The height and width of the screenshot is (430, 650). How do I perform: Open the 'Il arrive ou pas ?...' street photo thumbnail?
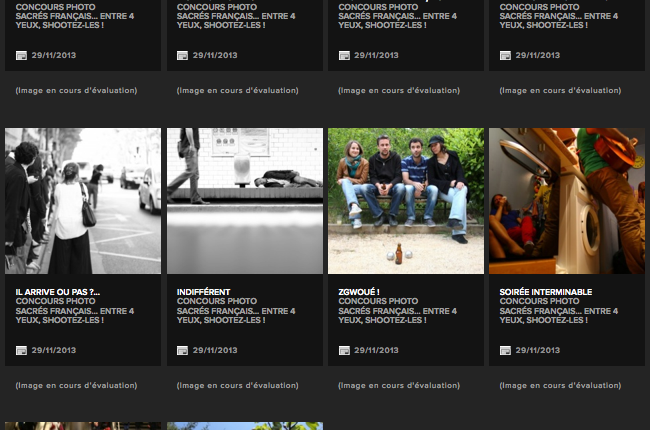pyautogui.click(x=83, y=201)
